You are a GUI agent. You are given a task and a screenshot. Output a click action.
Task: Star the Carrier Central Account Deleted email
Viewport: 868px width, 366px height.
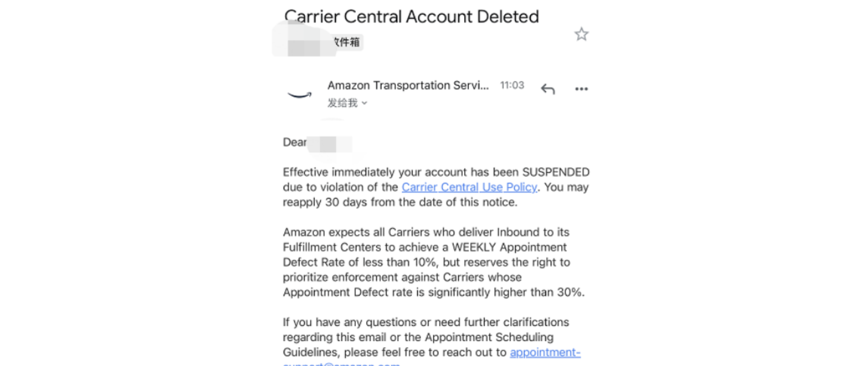581,34
